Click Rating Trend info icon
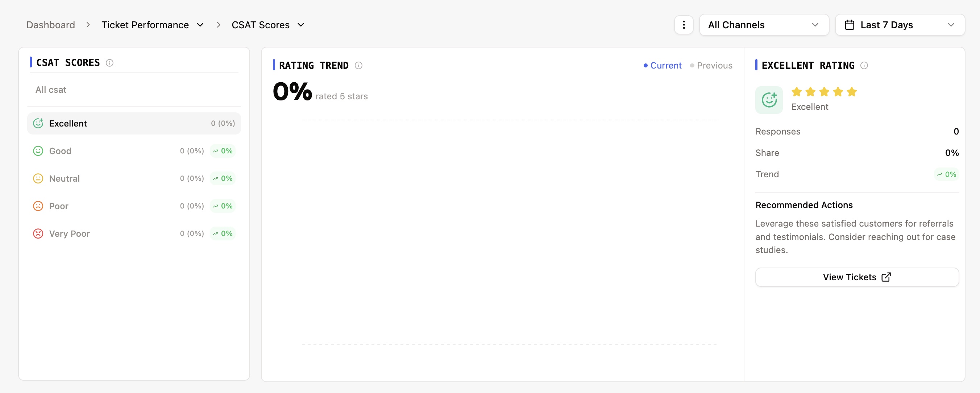 (358, 65)
